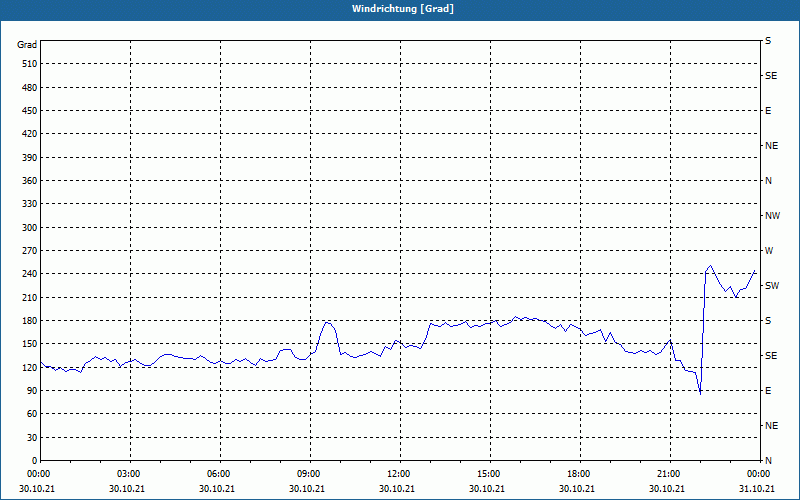
Task: Click the 240 y-axis value
Action: 30,274
